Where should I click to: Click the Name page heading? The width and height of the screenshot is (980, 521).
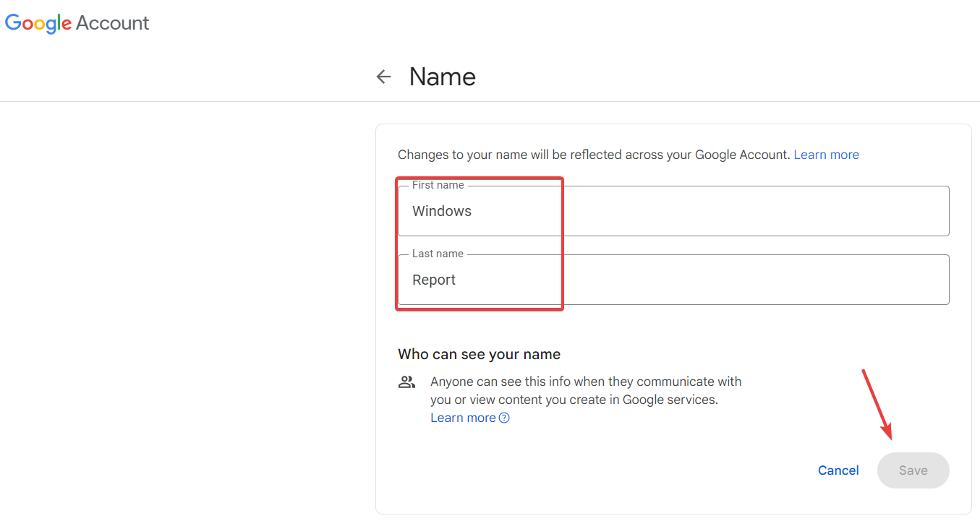[x=442, y=76]
